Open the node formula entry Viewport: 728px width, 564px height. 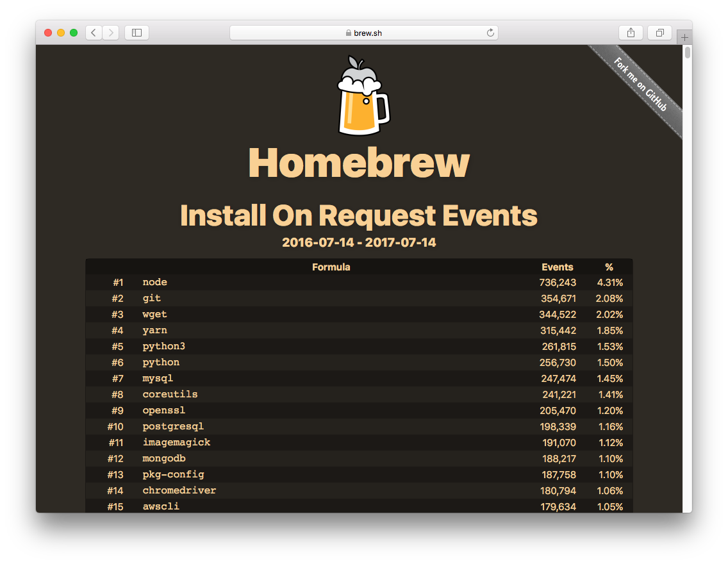point(154,282)
